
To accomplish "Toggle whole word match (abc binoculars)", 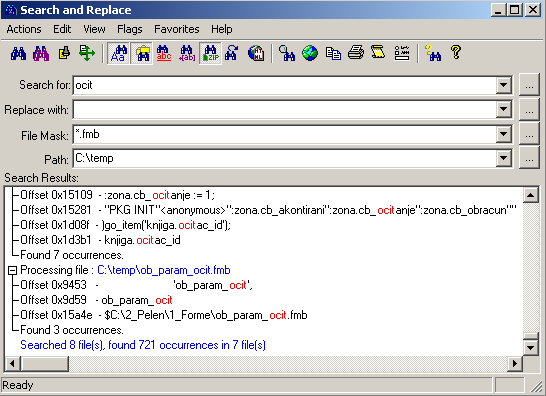I will pos(164,54).
